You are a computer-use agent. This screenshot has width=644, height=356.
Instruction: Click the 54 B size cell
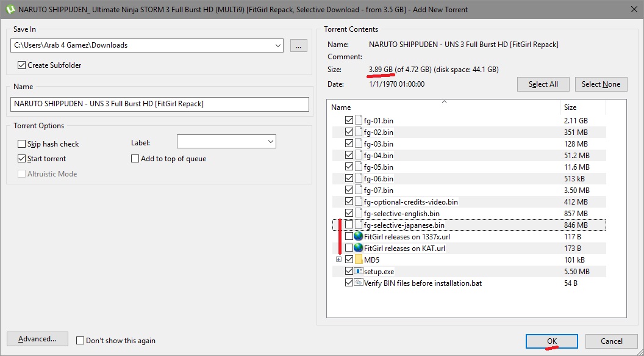coord(570,283)
